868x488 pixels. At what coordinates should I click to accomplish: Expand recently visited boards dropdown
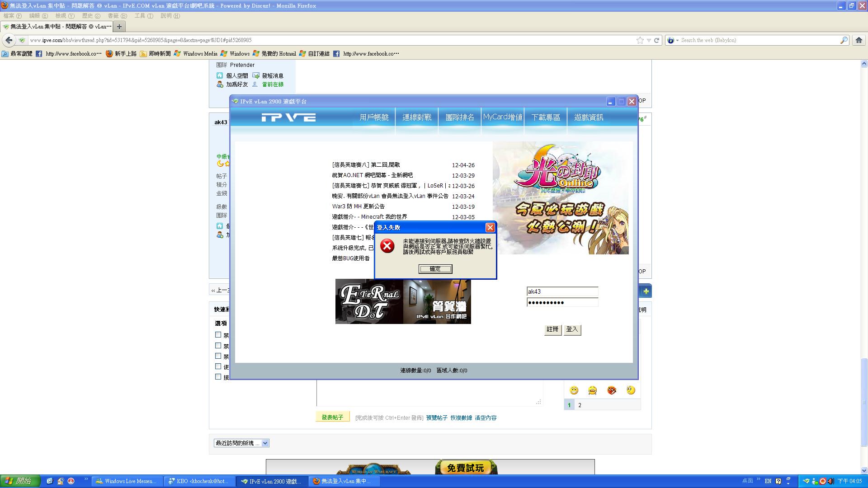tap(265, 443)
